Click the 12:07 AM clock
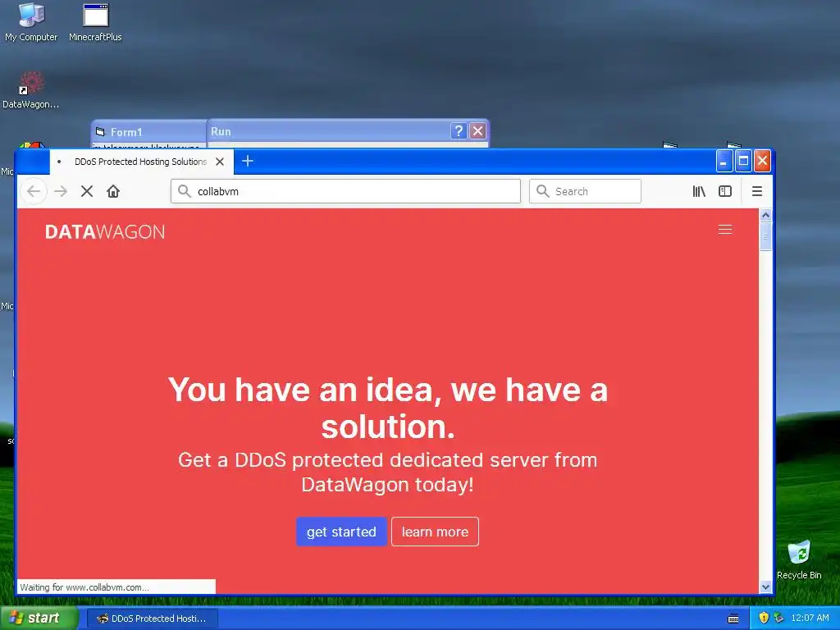The width and height of the screenshot is (840, 630). [x=810, y=618]
